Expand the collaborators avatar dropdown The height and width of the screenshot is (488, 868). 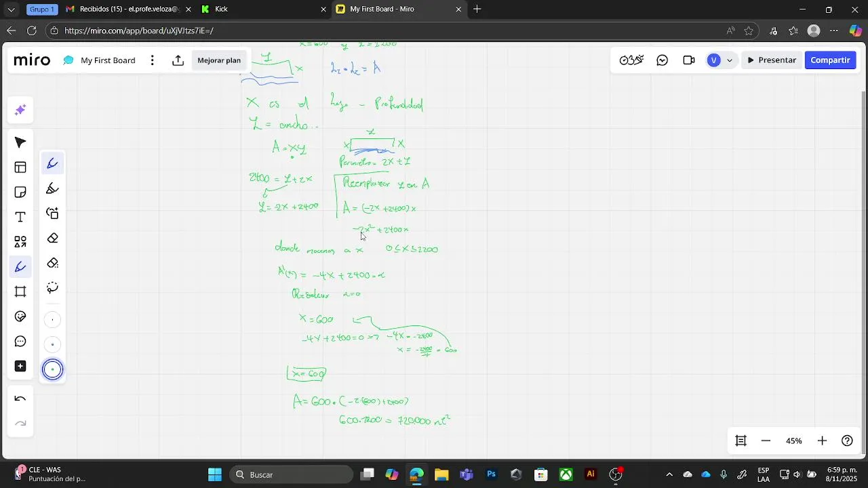click(x=730, y=60)
